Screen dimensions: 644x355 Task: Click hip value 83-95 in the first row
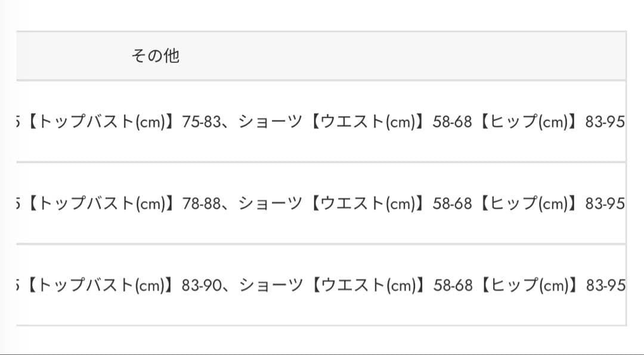tap(605, 122)
